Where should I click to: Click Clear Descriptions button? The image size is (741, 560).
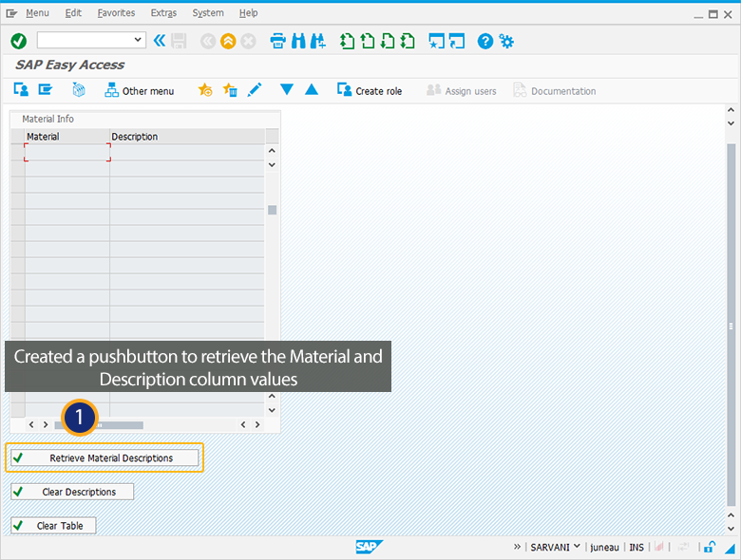pyautogui.click(x=72, y=492)
